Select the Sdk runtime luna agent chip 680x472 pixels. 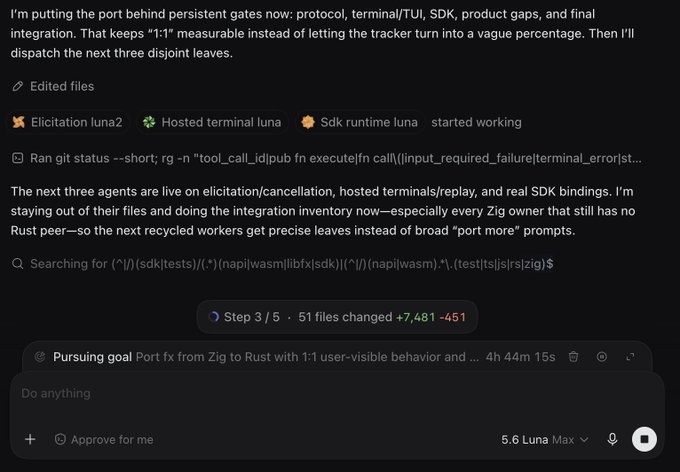pyautogui.click(x=360, y=122)
